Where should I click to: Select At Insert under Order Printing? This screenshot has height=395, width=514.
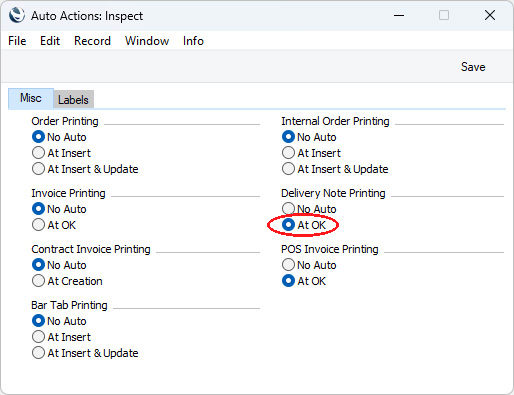[61, 153]
